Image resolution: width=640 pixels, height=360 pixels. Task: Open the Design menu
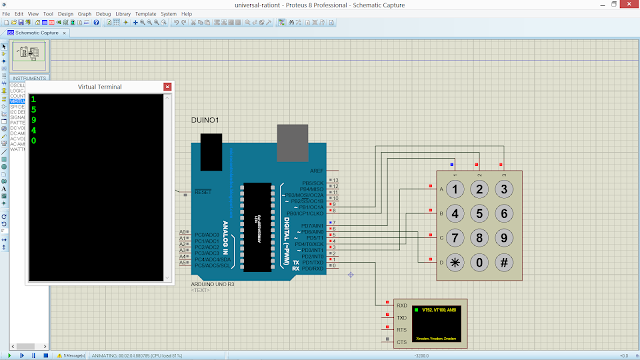click(x=65, y=14)
